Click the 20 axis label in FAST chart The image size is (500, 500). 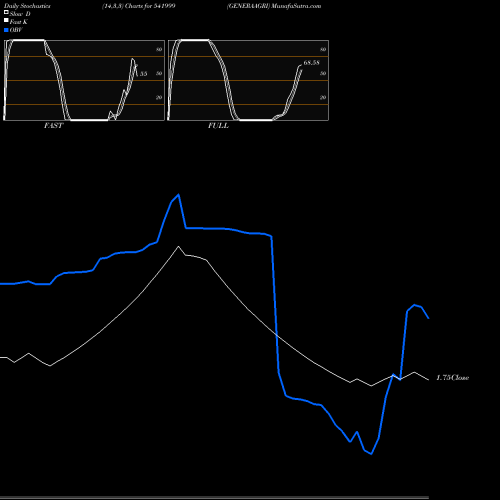pyautogui.click(x=159, y=97)
